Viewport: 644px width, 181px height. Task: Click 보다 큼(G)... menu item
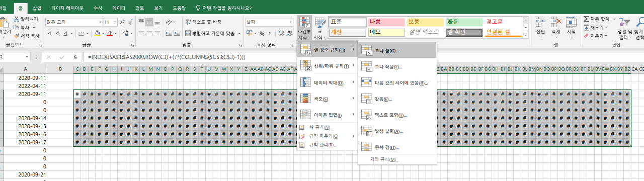click(x=397, y=51)
